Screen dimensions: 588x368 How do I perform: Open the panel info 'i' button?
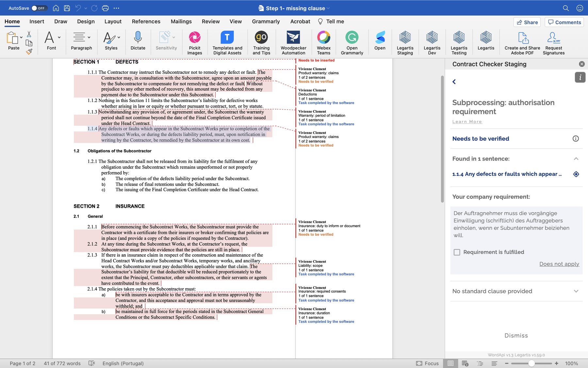[580, 78]
